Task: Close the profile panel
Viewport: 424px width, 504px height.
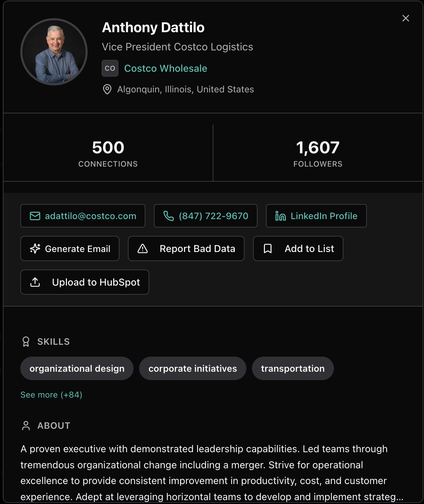Action: pyautogui.click(x=406, y=18)
